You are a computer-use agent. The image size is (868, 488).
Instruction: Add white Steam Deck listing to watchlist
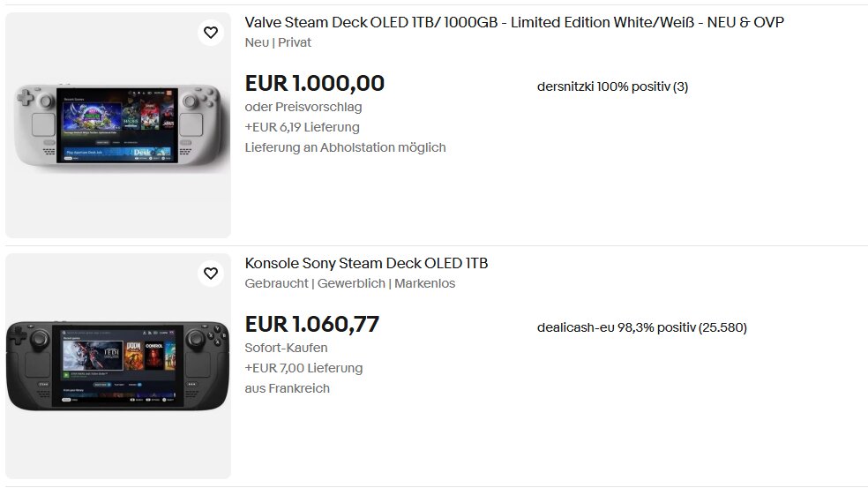210,33
